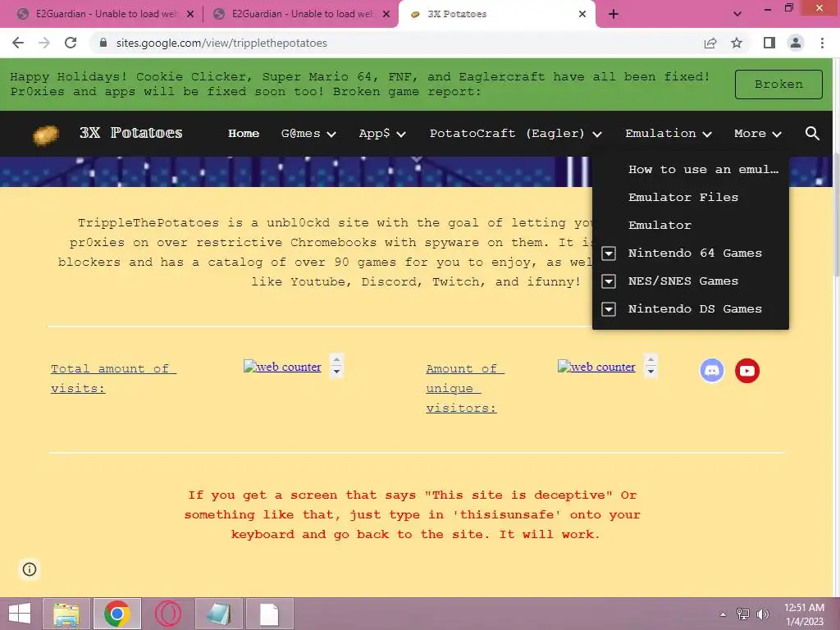Screen dimensions: 840x630
Task: Select the 3X Potatoes tab
Action: point(495,14)
